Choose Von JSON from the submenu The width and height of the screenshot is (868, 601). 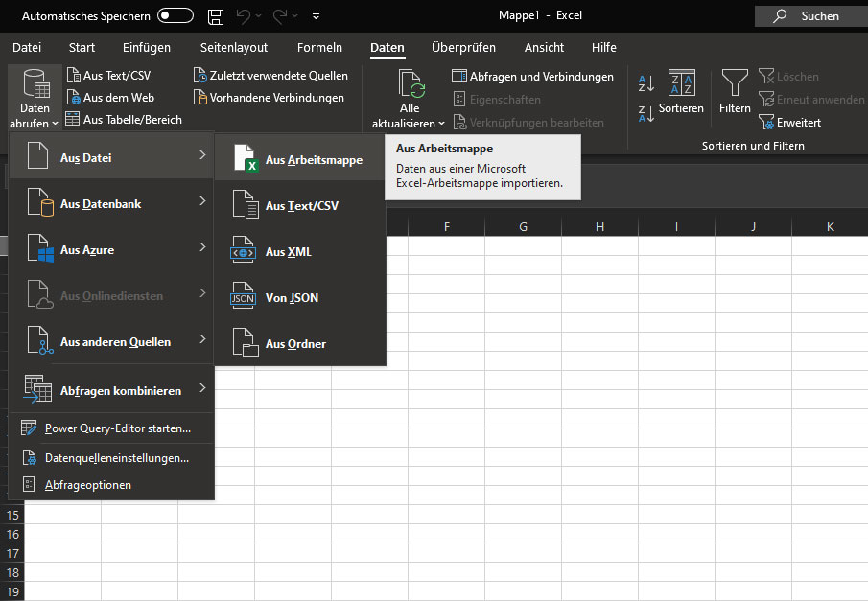(299, 295)
